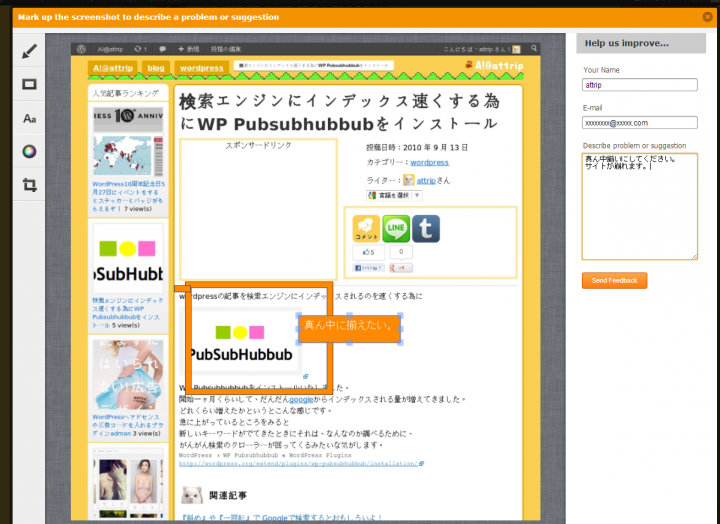This screenshot has width=720, height=524.
Task: Click the green LINE share icon
Action: 396,229
